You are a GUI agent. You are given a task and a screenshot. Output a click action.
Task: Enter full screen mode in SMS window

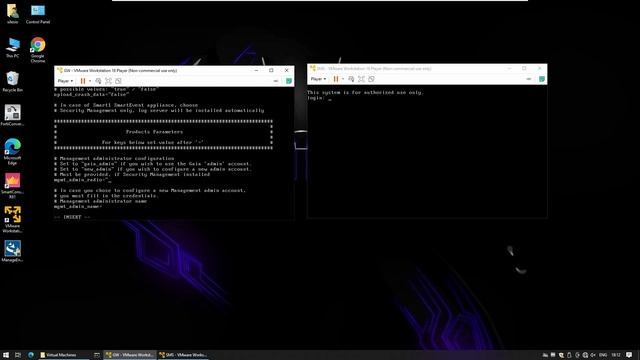pyautogui.click(x=361, y=79)
